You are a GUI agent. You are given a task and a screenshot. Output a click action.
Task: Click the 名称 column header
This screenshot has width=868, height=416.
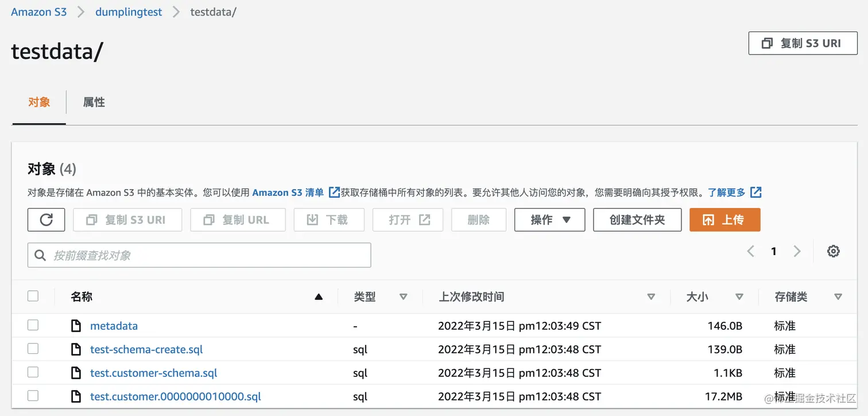[82, 297]
